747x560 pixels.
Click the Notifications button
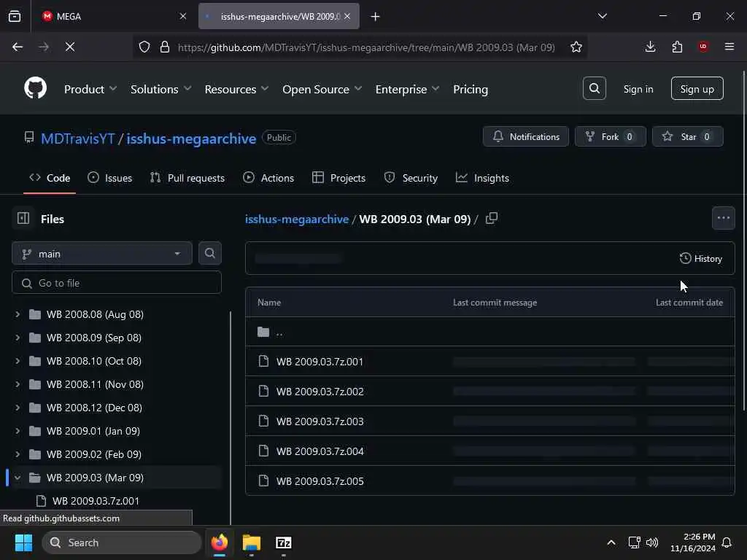(x=525, y=136)
